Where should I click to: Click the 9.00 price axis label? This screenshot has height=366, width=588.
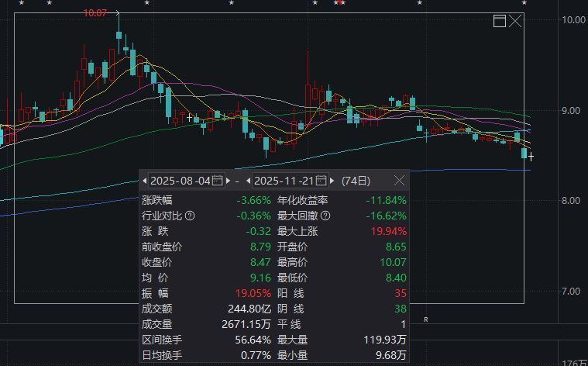pyautogui.click(x=570, y=110)
